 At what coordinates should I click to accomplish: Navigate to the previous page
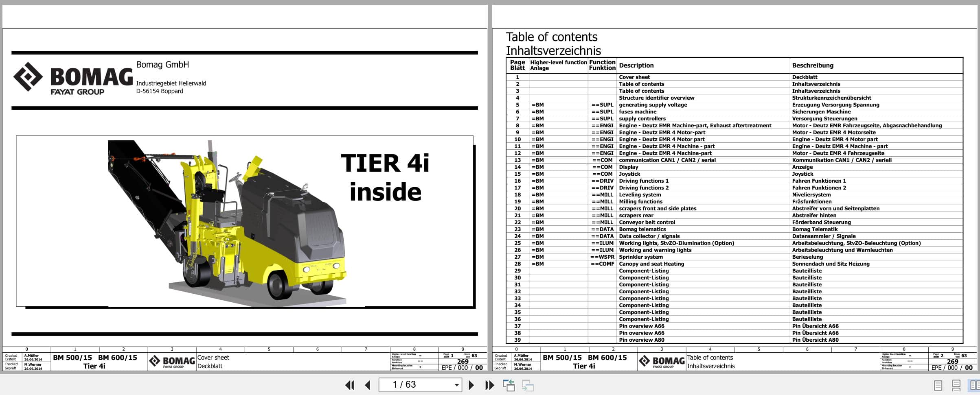[x=367, y=384]
